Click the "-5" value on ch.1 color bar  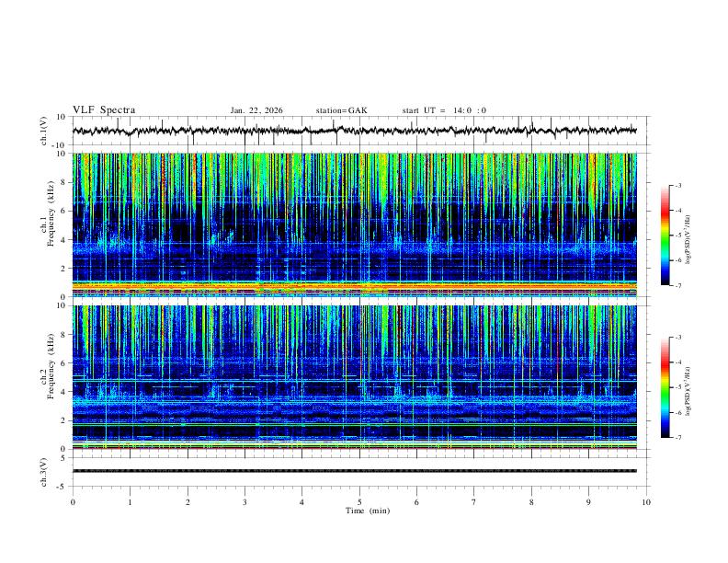(677, 236)
